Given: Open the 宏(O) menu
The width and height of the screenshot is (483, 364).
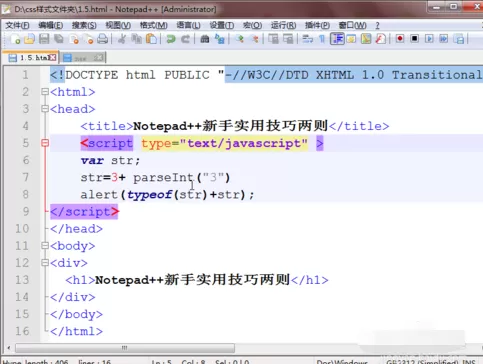Looking at the screenshot, I should click(x=252, y=25).
